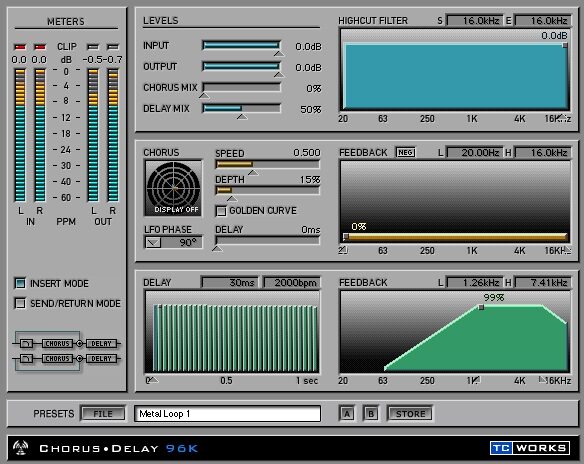Click the output right PPM meter
The width and height of the screenshot is (584, 464).
point(112,135)
